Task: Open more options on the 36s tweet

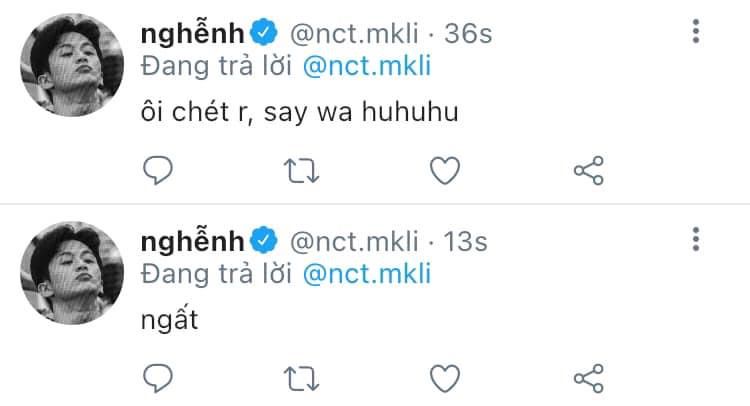Action: tap(696, 33)
